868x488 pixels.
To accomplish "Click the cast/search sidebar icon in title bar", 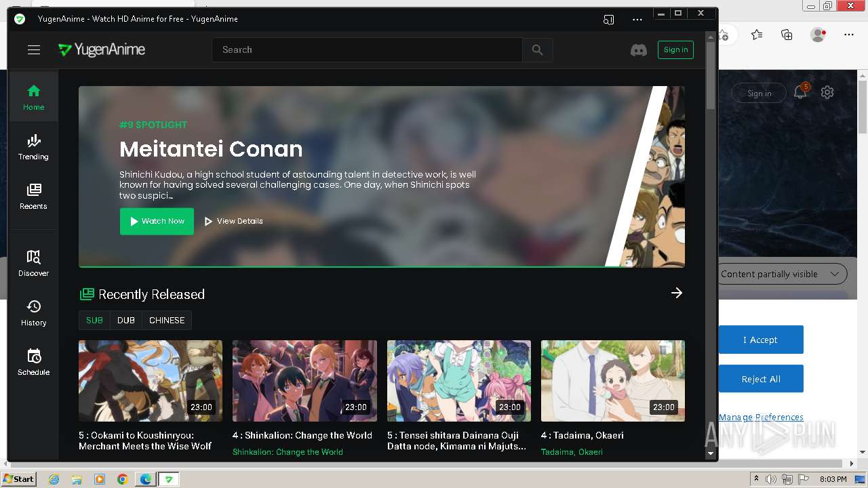I will coord(608,20).
